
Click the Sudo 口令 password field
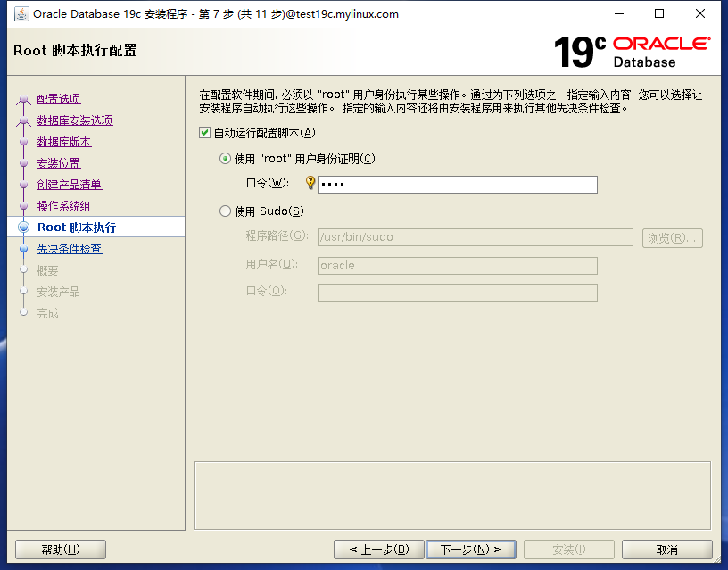pos(458,293)
